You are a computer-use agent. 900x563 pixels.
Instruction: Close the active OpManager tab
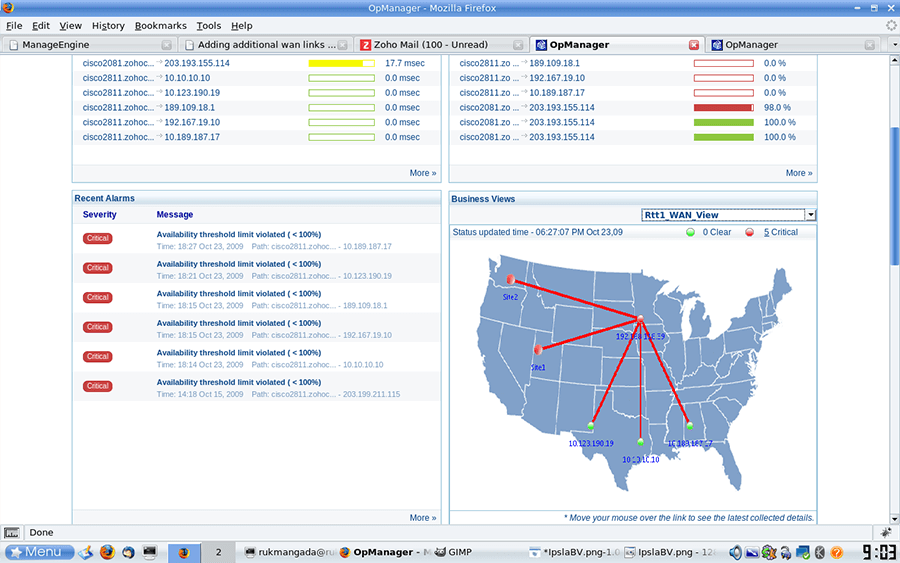694,45
